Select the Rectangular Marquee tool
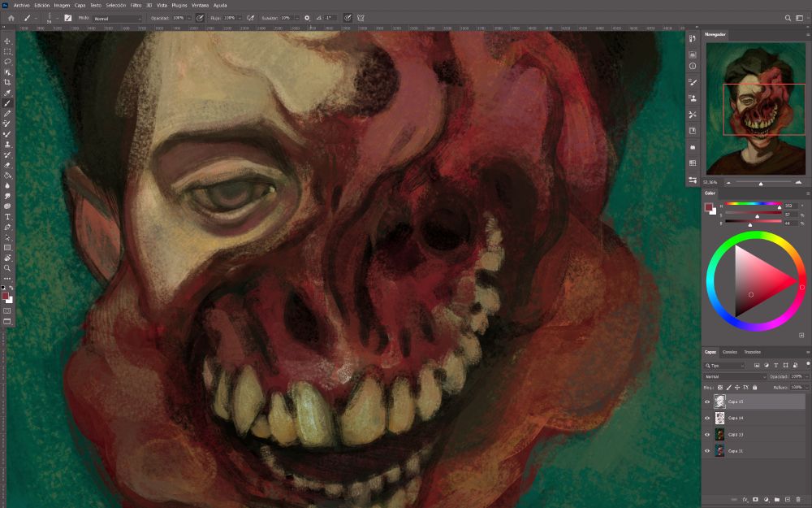Screen dimensions: 812x508 [7, 52]
